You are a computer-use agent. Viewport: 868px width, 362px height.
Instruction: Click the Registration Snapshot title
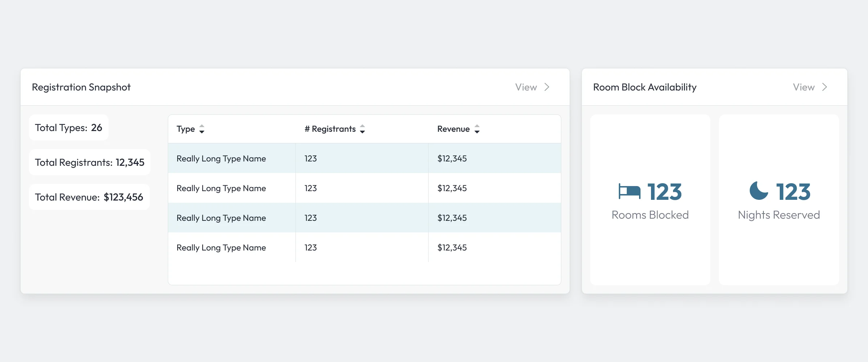(81, 87)
